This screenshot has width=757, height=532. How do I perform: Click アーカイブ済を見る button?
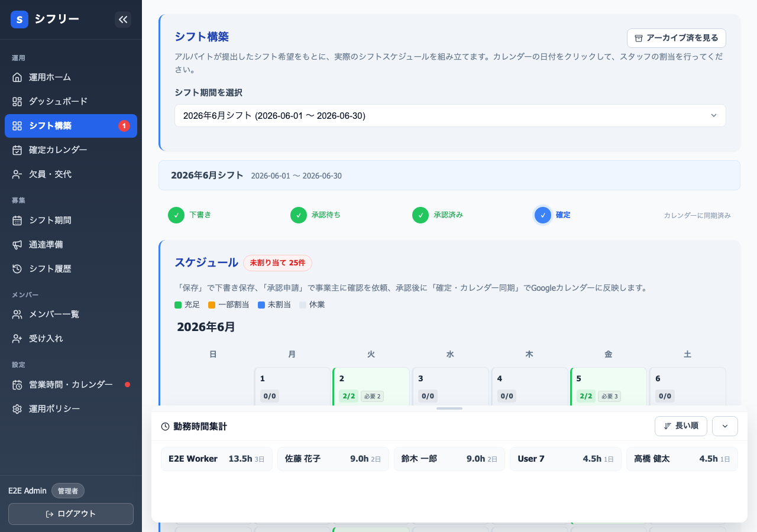pos(677,38)
